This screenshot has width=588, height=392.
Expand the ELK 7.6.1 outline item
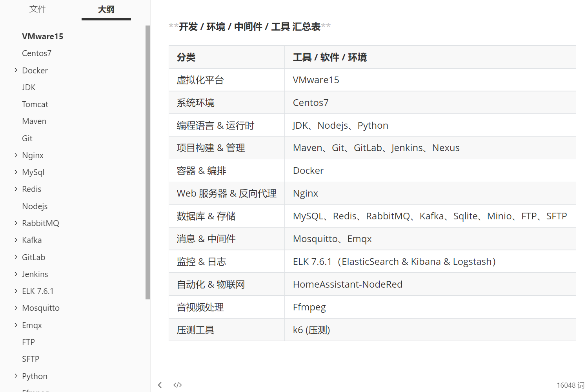16,291
